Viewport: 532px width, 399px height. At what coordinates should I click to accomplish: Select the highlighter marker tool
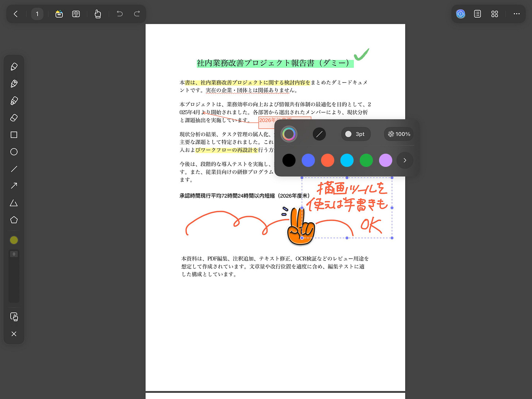click(x=14, y=100)
